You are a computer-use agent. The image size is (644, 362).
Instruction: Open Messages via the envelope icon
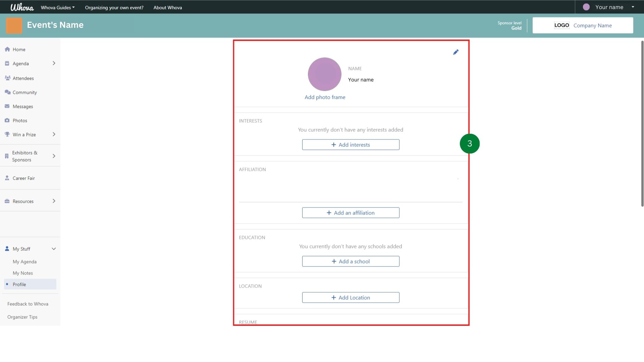[x=7, y=106]
